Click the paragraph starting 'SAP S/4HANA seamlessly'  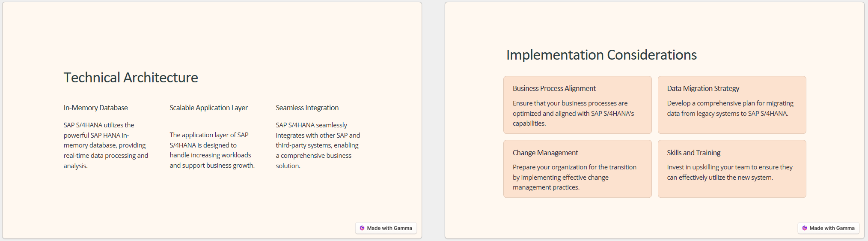318,145
